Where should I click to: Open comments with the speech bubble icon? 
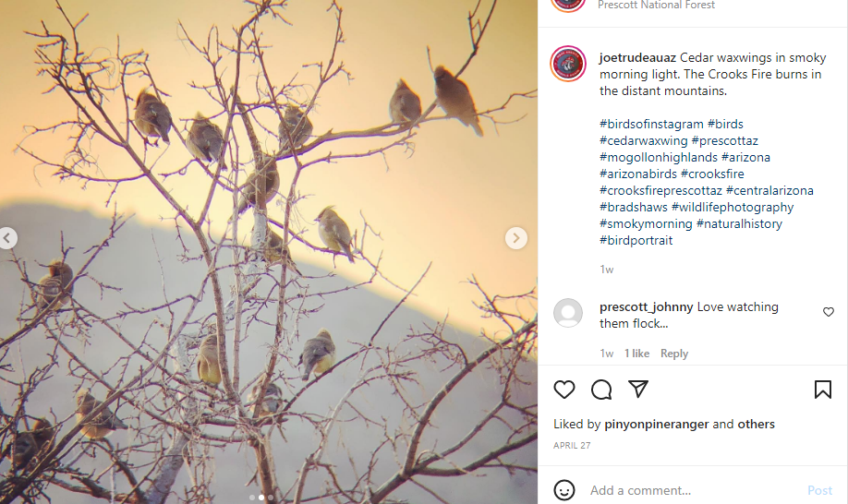(x=600, y=390)
